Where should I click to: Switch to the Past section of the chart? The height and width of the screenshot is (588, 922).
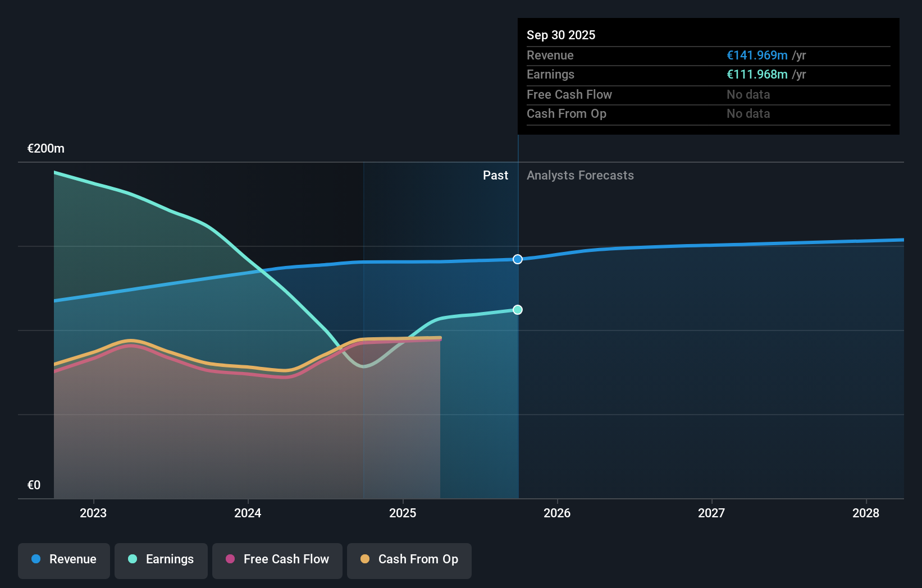pos(495,175)
